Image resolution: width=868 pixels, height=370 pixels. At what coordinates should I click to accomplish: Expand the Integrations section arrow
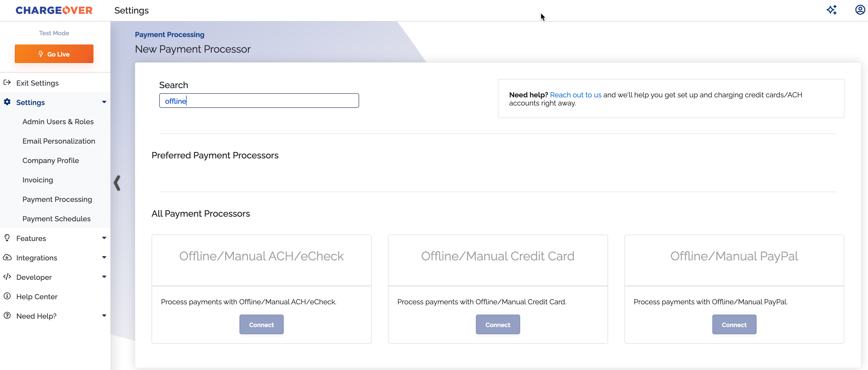(104, 258)
